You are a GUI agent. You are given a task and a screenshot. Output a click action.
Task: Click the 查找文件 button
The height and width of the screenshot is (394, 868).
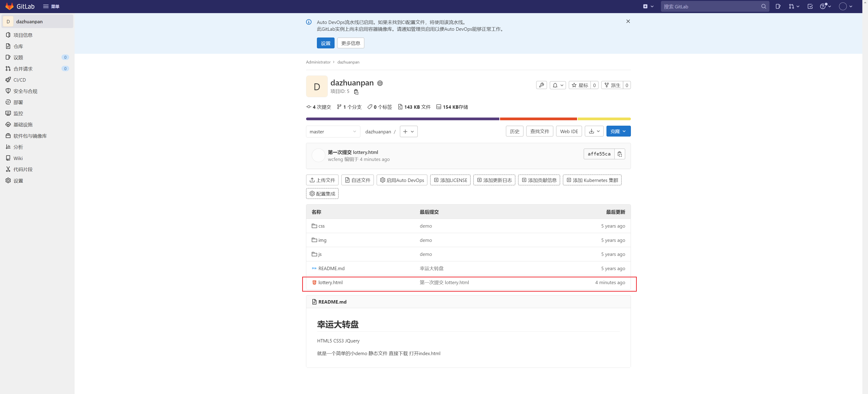(x=540, y=131)
